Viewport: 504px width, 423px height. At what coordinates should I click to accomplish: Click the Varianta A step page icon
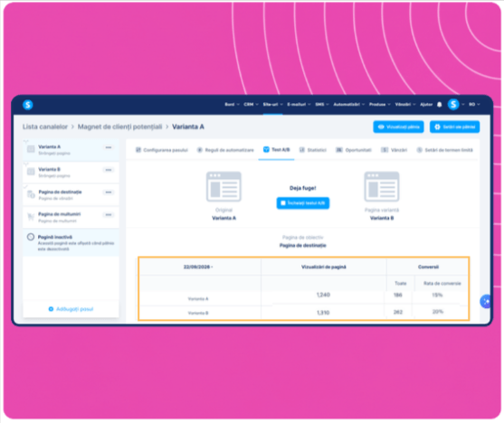tap(31, 149)
